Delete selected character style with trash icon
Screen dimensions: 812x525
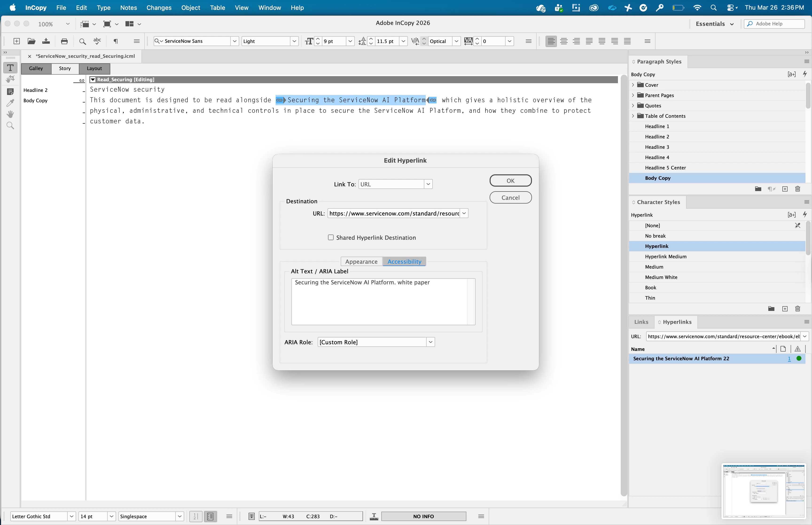797,309
